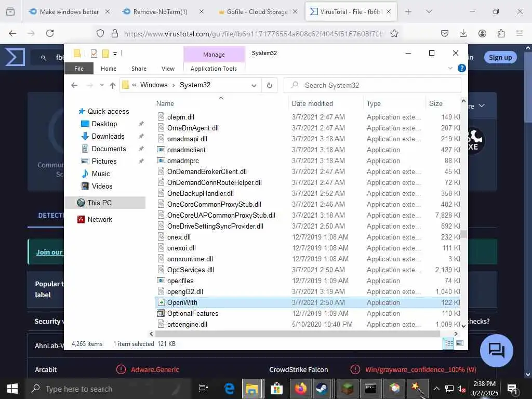The height and width of the screenshot is (399, 532).
Task: Click the Explorer horizontal scrollbar
Action: point(297,334)
